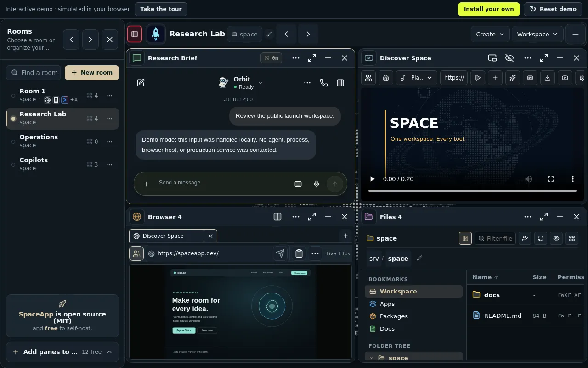The height and width of the screenshot is (368, 588).
Task: Refresh the Files 4 listing
Action: (x=541, y=238)
